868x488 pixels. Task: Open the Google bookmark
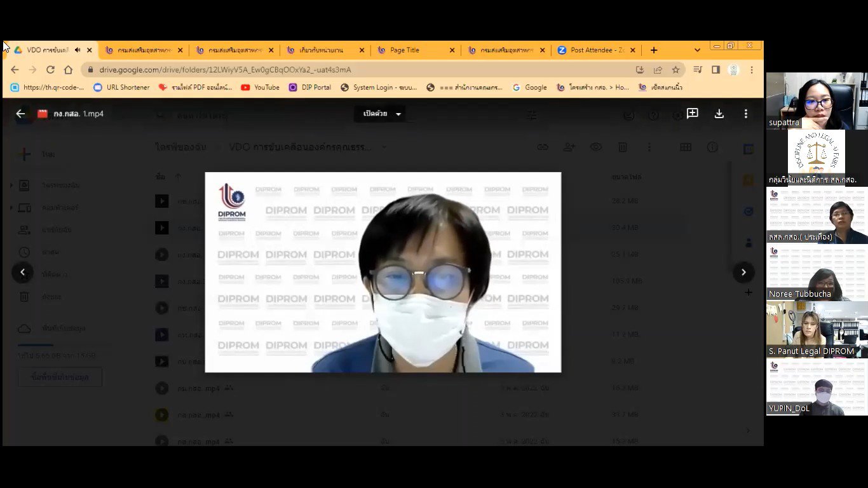coord(529,88)
